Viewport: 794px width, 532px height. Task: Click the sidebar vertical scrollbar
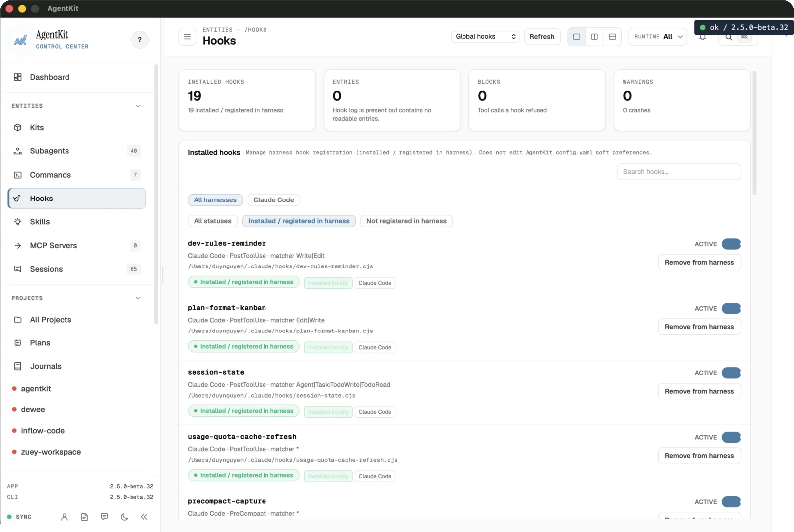pyautogui.click(x=156, y=194)
